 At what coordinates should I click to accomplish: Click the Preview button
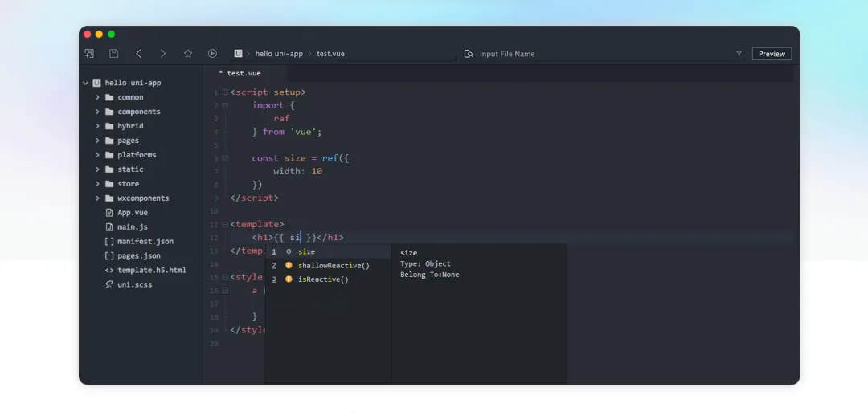(x=772, y=54)
